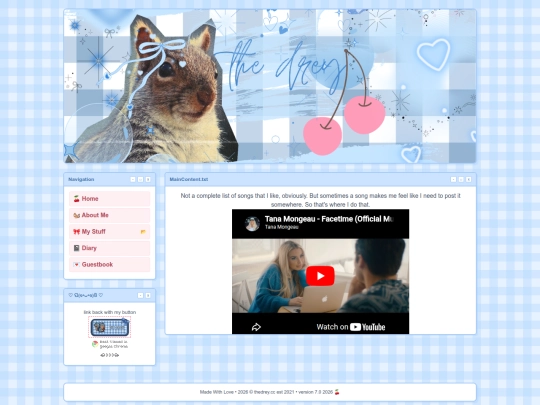Open the Home navigation link
Image resolution: width=540 pixels, height=405 pixels.
click(110, 199)
